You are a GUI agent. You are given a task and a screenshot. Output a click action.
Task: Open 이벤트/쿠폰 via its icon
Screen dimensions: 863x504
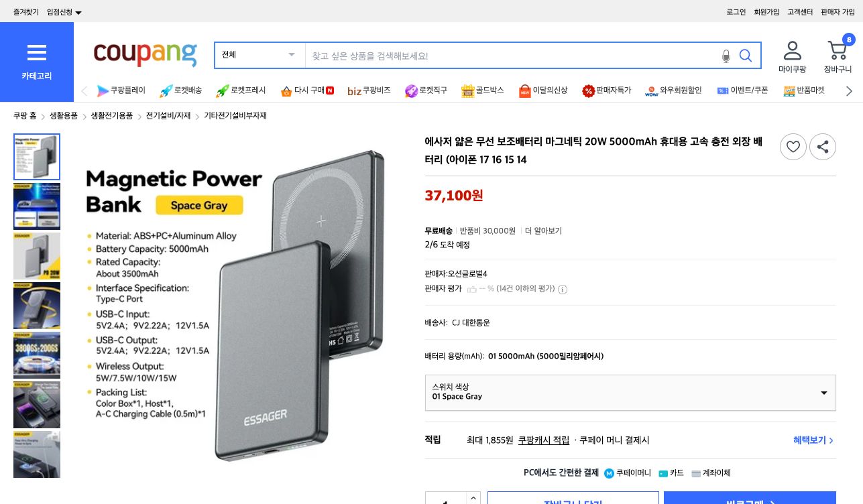tap(723, 90)
